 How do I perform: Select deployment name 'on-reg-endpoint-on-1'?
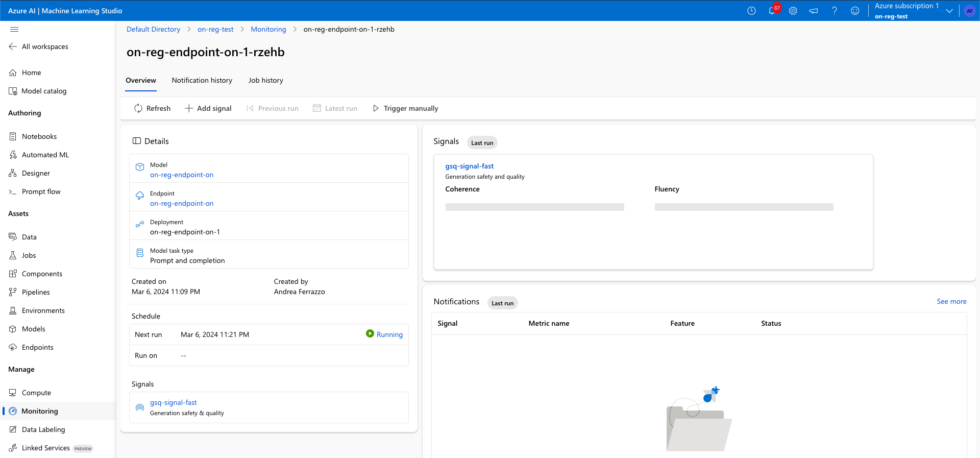(x=185, y=232)
